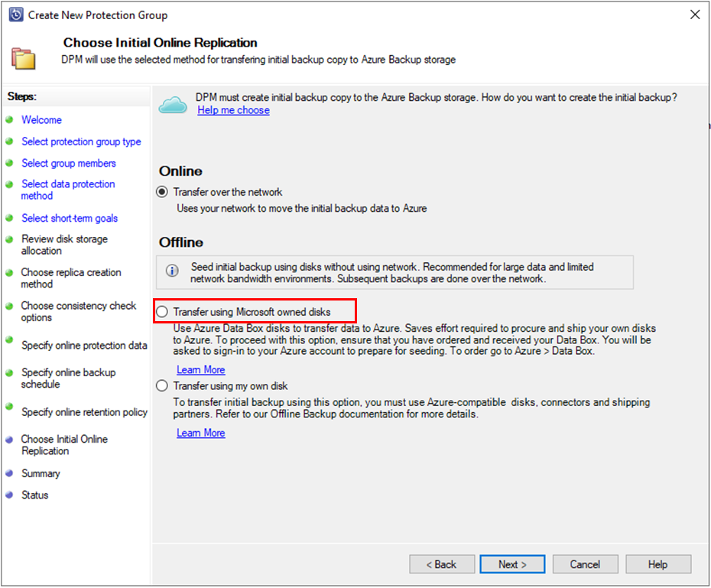
Task: Go to Select short-term goals step
Action: click(x=70, y=219)
